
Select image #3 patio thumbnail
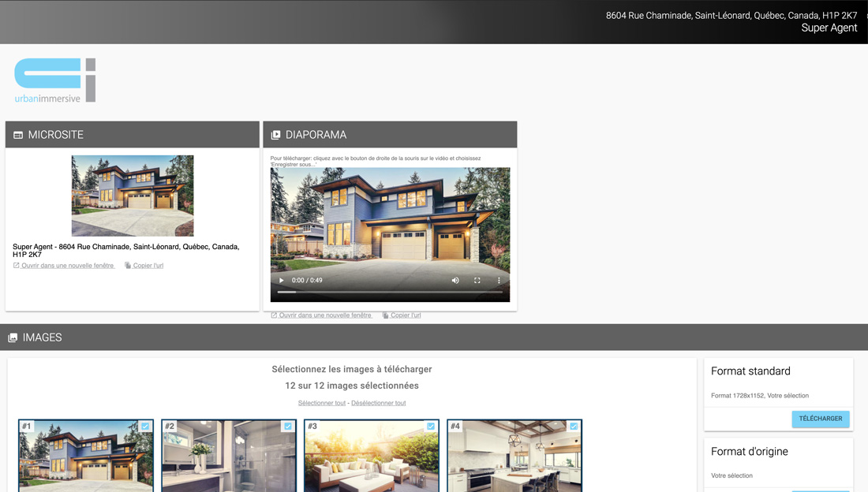click(372, 456)
